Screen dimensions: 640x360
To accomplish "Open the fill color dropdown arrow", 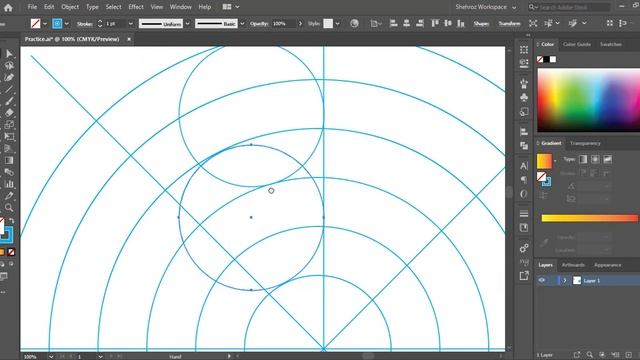I will (45, 24).
